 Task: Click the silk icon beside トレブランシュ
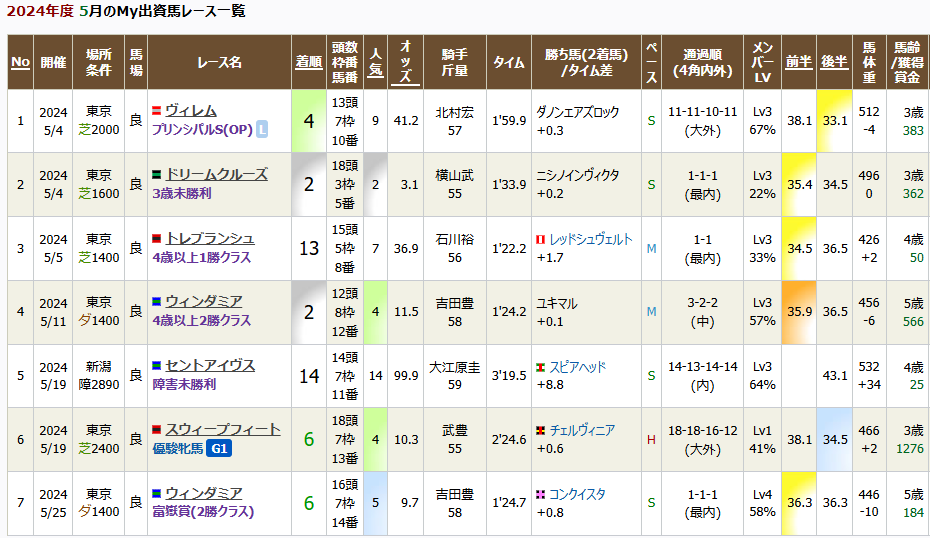pos(156,239)
